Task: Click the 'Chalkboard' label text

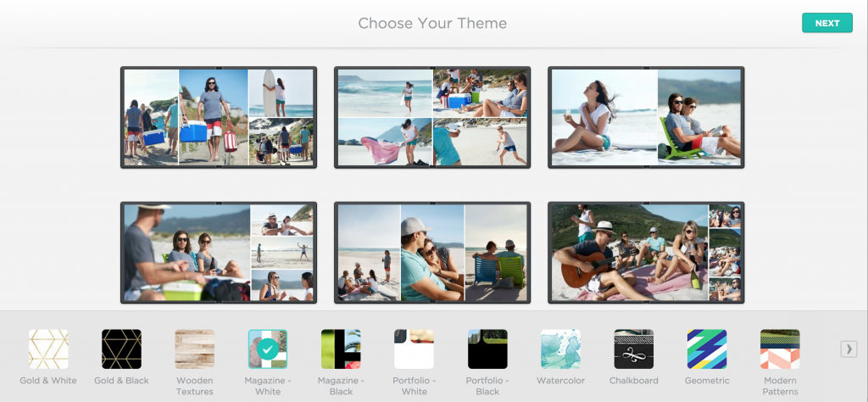Action: [x=634, y=381]
